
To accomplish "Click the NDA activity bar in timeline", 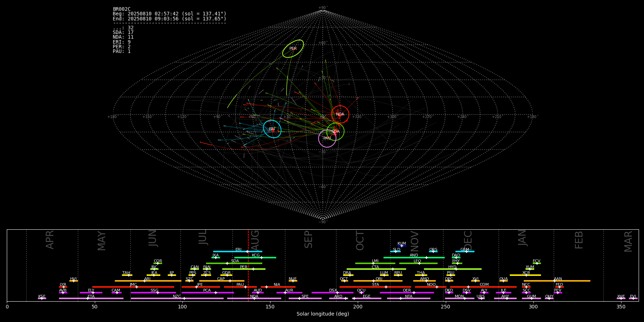I will [254, 298].
